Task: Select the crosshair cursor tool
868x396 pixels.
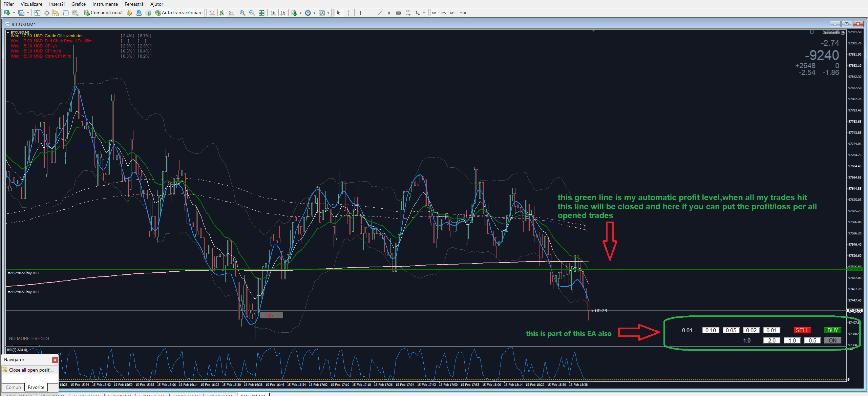Action: pos(348,13)
